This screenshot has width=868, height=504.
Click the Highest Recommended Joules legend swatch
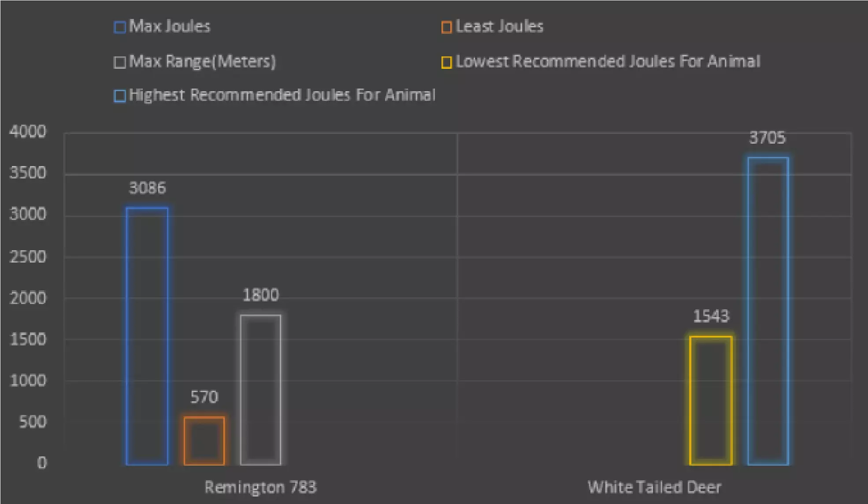120,96
